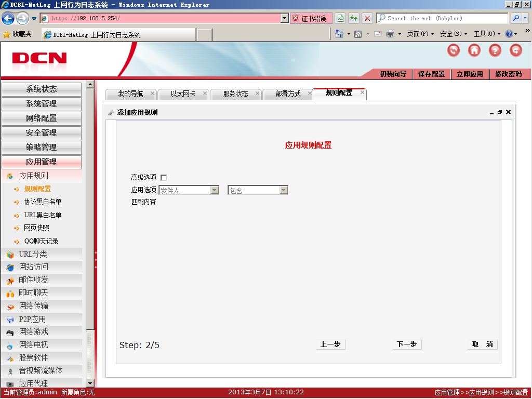Open the 安全(S) menu dropdown
This screenshot has height=399, width=532.
[454, 34]
